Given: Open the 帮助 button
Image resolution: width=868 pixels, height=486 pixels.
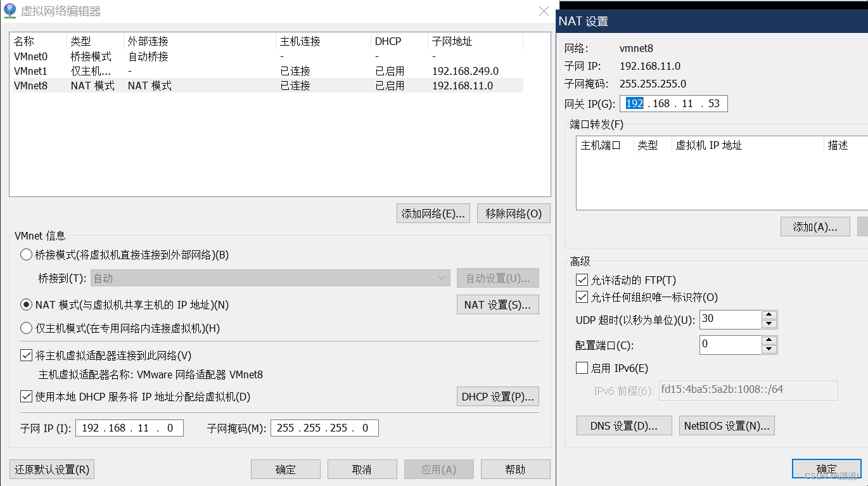Looking at the screenshot, I should point(515,470).
